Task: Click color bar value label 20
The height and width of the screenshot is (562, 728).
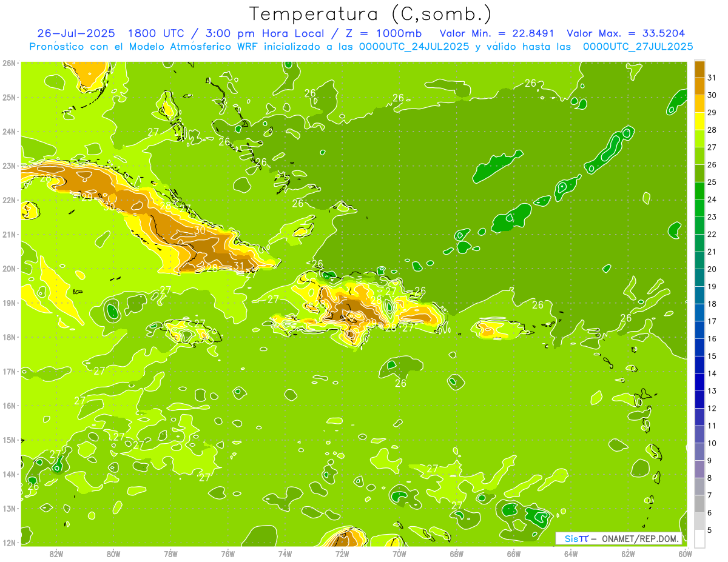Action: pyautogui.click(x=712, y=269)
